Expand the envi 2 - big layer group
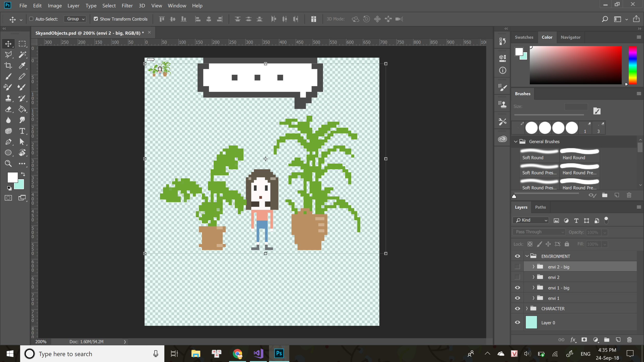The width and height of the screenshot is (644, 362). coord(533,266)
